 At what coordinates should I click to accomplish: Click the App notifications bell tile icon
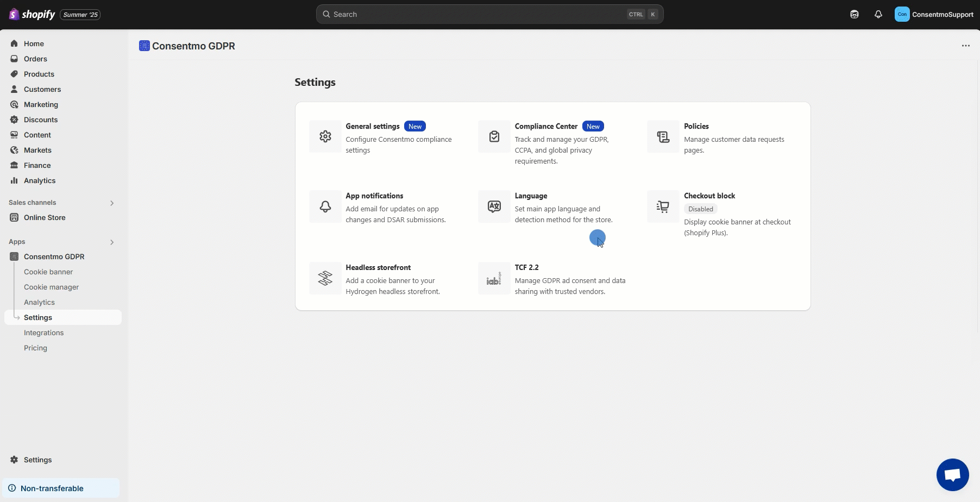coord(325,206)
